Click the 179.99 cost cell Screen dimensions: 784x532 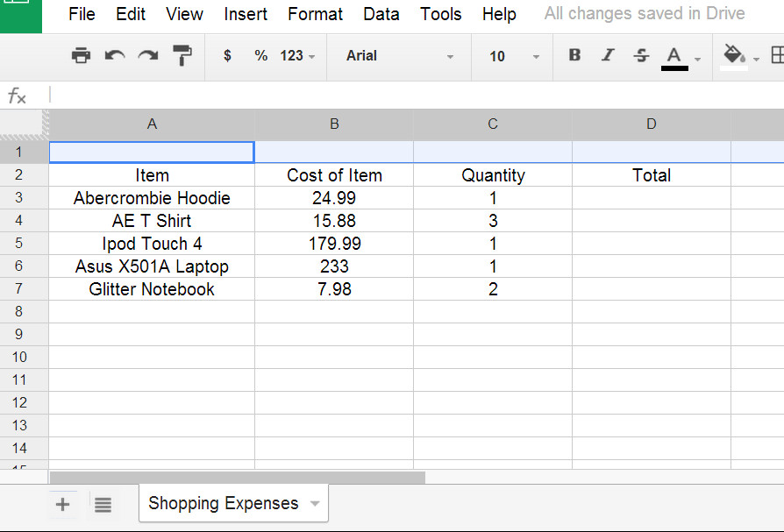[x=334, y=244]
